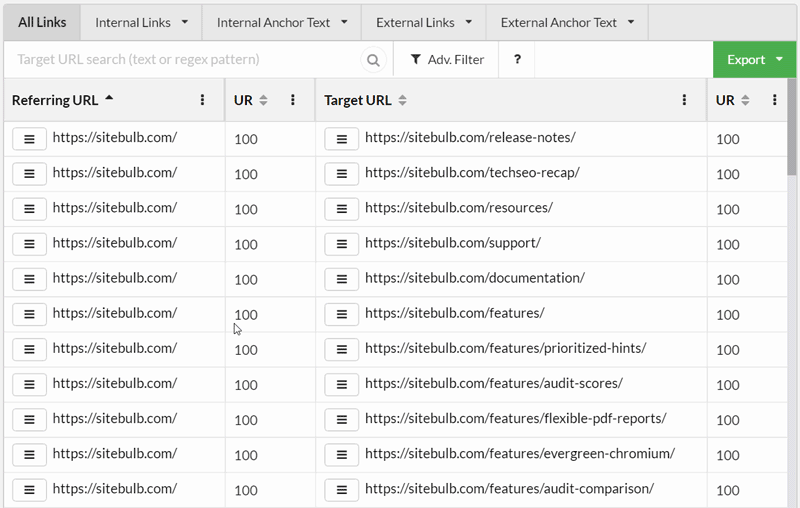Open row menu for resources target URL

click(341, 209)
